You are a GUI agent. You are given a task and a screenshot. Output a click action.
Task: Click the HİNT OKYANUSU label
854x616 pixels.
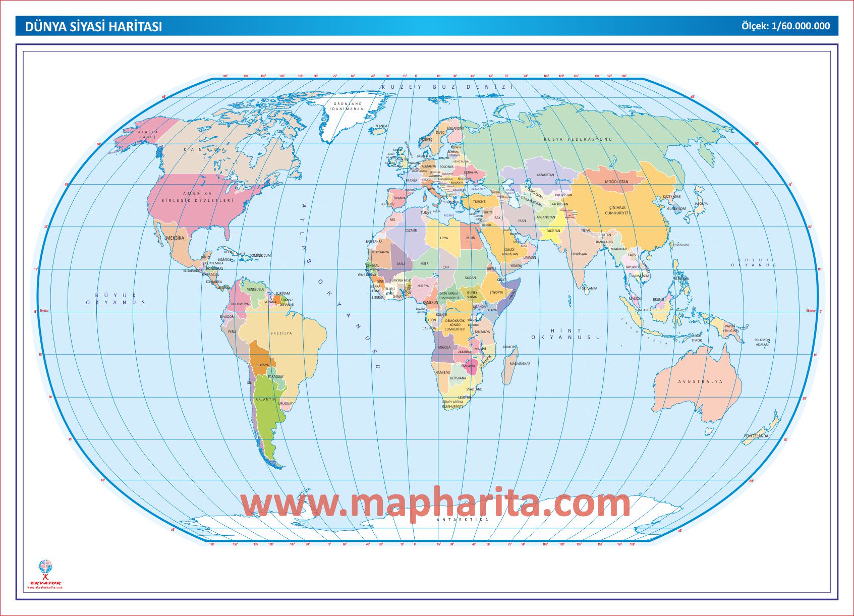[566, 334]
